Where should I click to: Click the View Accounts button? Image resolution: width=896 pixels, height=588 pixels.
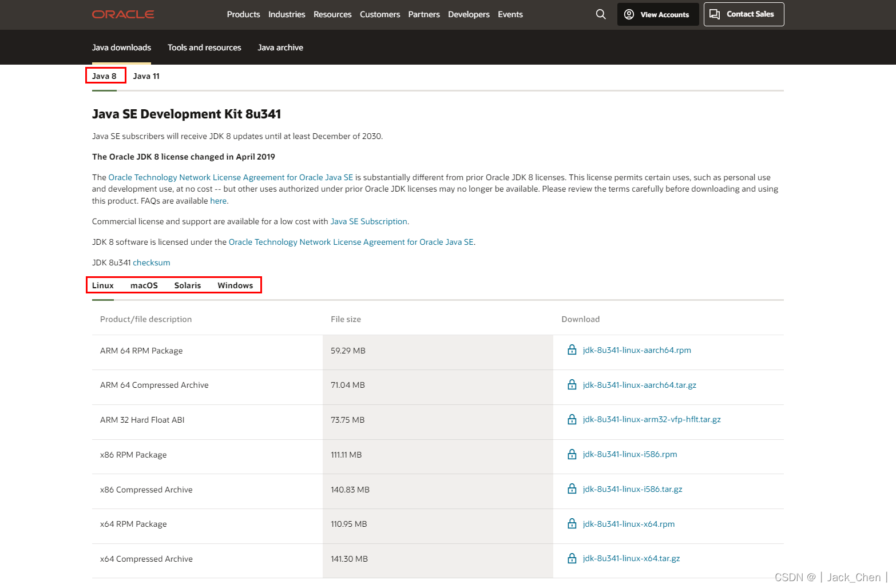pyautogui.click(x=658, y=14)
